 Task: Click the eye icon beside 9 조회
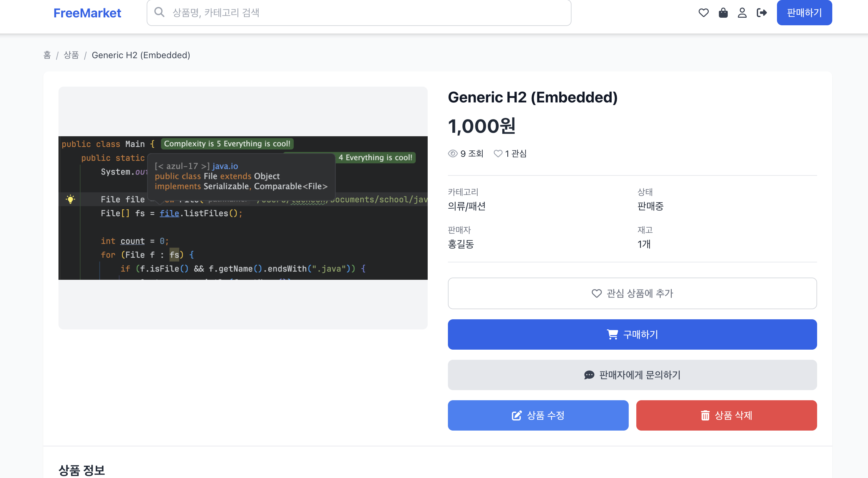pyautogui.click(x=453, y=154)
